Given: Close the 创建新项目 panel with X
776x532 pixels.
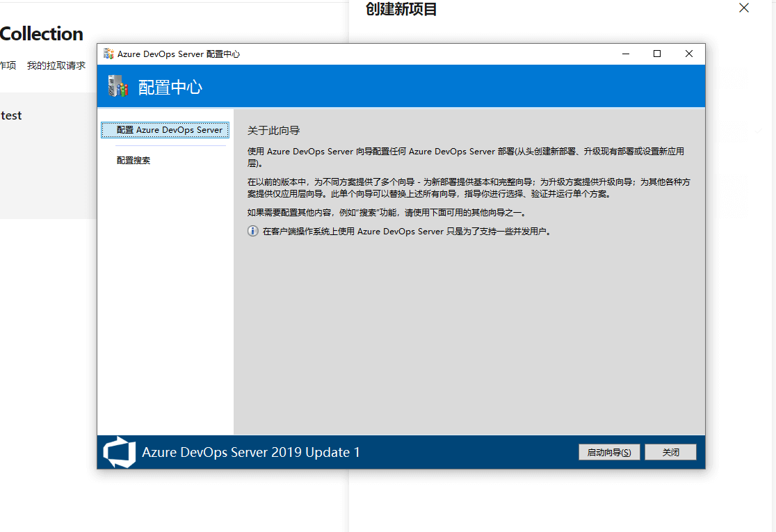Looking at the screenshot, I should [744, 8].
